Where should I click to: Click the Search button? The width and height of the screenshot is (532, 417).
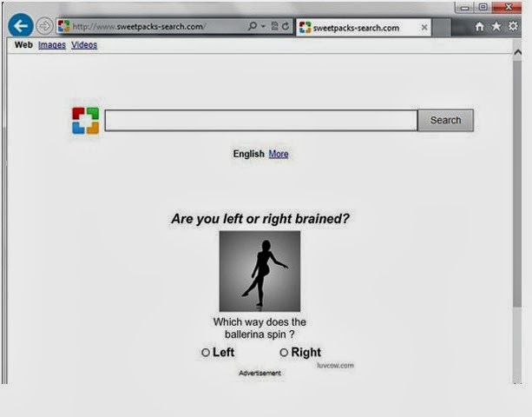[x=445, y=120]
